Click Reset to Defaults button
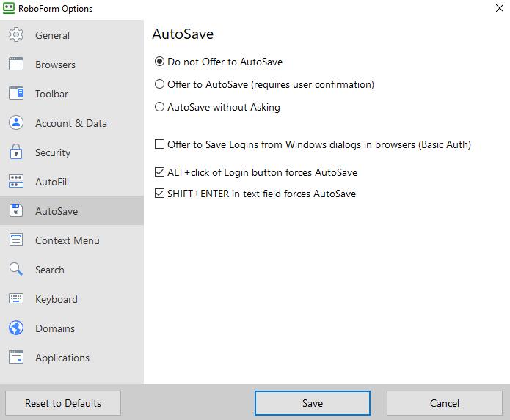Viewport: 510px width, 420px height. point(63,403)
